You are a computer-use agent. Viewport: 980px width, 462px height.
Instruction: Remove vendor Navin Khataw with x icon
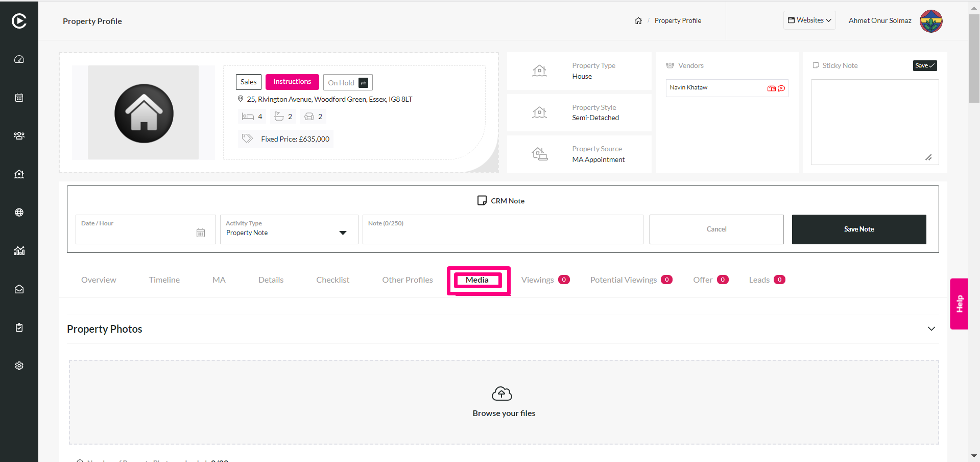coord(781,88)
